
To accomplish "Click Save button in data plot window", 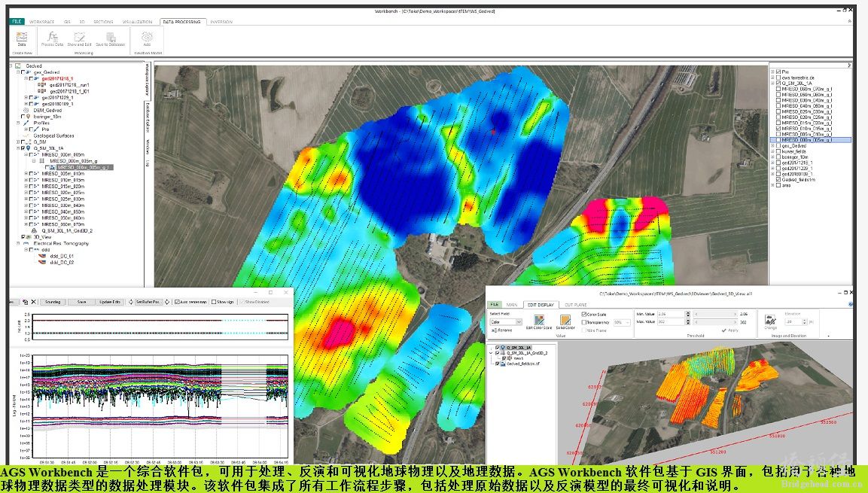I will coord(81,302).
